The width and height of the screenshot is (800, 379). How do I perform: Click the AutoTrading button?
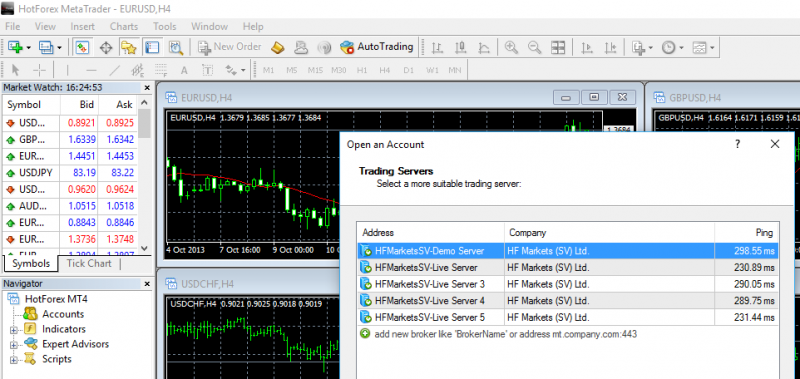(x=377, y=47)
